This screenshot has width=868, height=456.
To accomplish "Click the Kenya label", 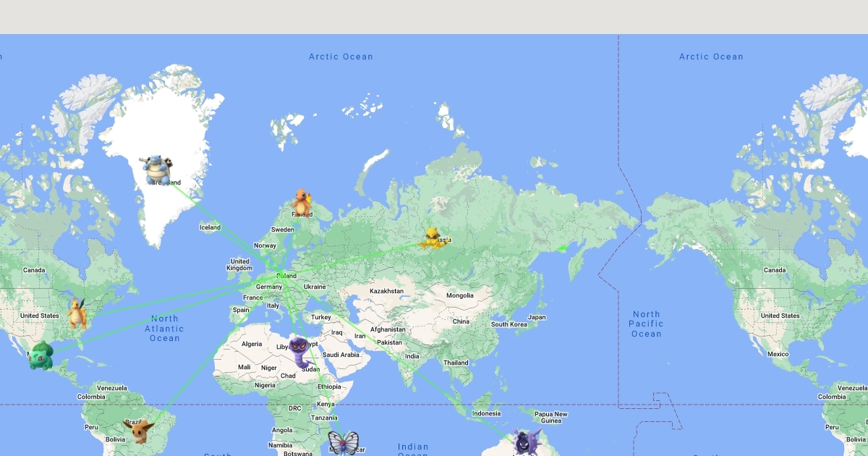I will (326, 404).
